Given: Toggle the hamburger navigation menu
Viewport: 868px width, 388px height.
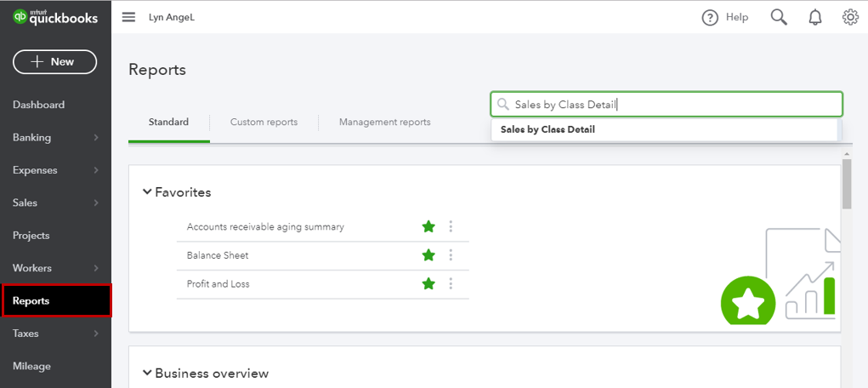Looking at the screenshot, I should point(128,17).
